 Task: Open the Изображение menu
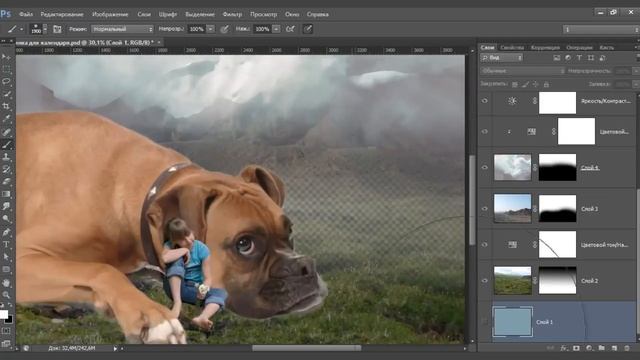coord(110,14)
